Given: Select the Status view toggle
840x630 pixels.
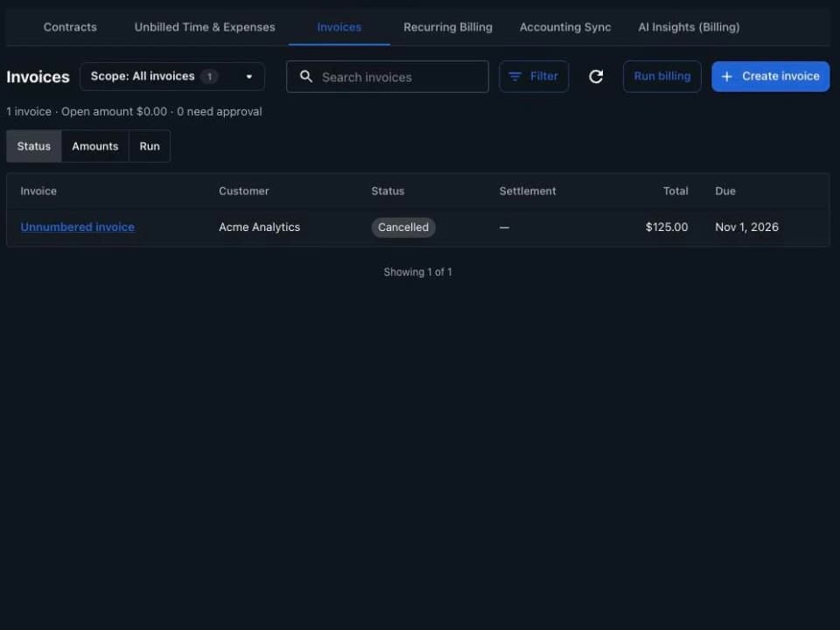Looking at the screenshot, I should point(34,146).
